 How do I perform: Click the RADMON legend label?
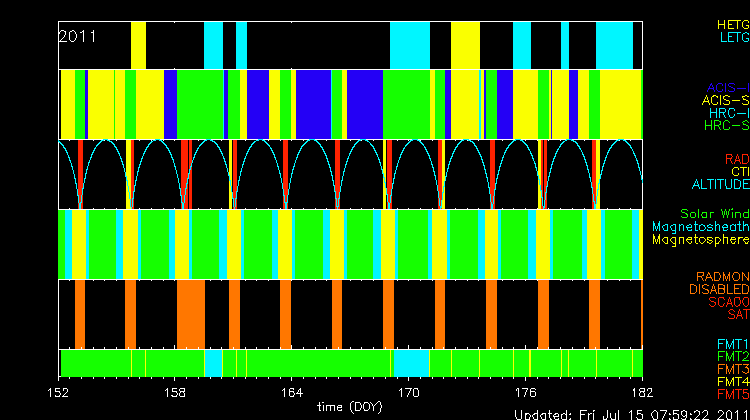pyautogui.click(x=720, y=276)
